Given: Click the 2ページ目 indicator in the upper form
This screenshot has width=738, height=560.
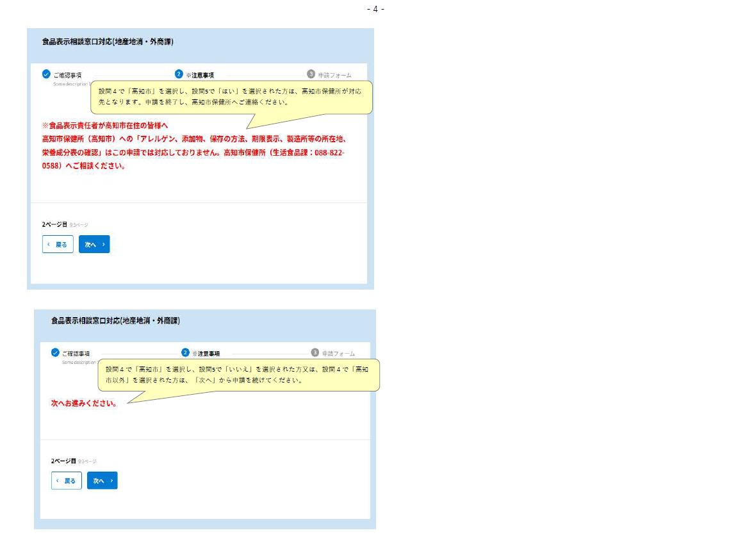Looking at the screenshot, I should pos(54,225).
